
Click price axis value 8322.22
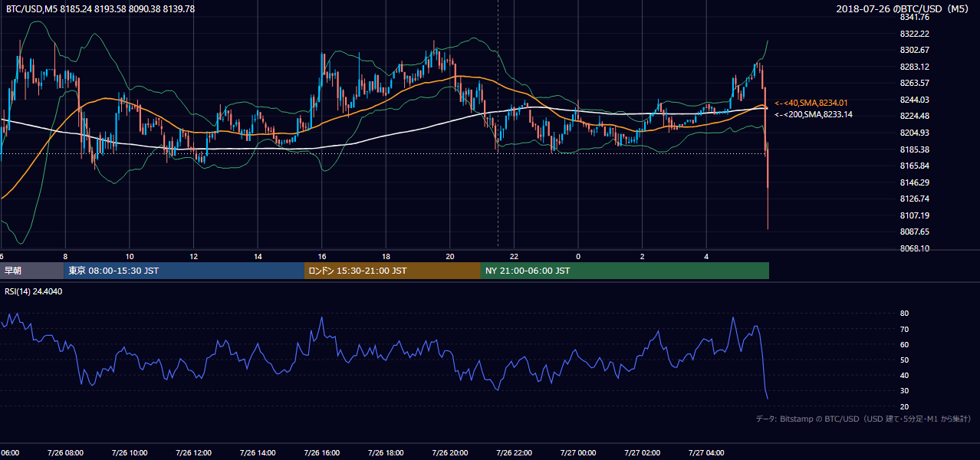[914, 34]
